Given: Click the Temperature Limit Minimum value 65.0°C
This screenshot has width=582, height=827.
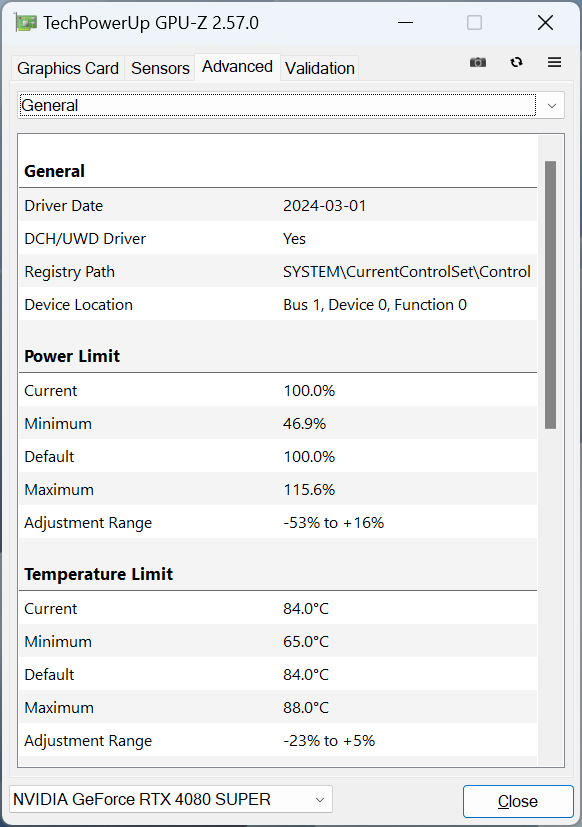Looking at the screenshot, I should (306, 642).
